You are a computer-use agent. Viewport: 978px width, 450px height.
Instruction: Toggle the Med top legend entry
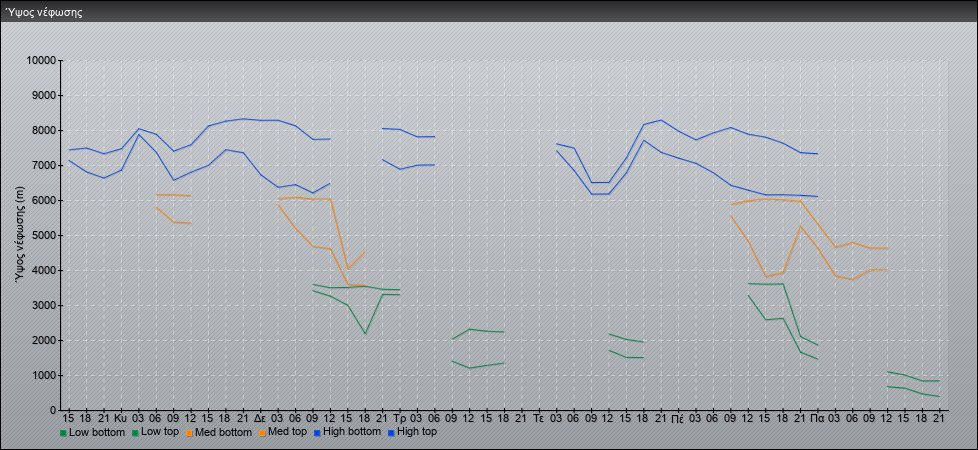pos(284,432)
